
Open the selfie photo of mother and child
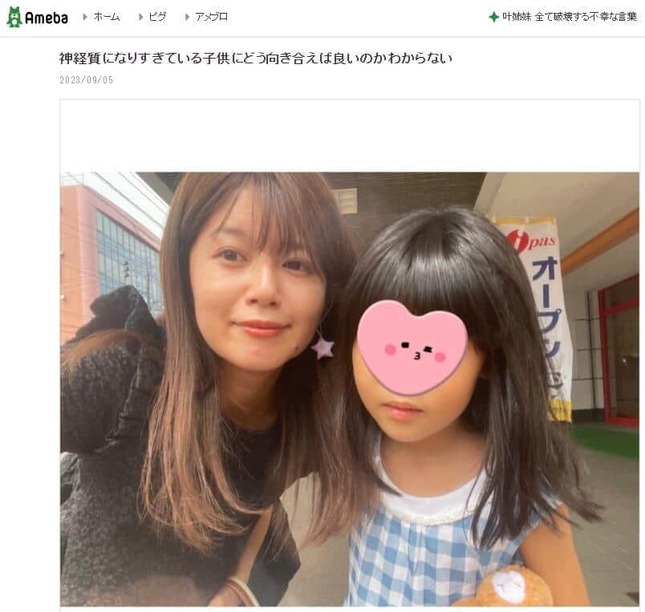(350, 389)
